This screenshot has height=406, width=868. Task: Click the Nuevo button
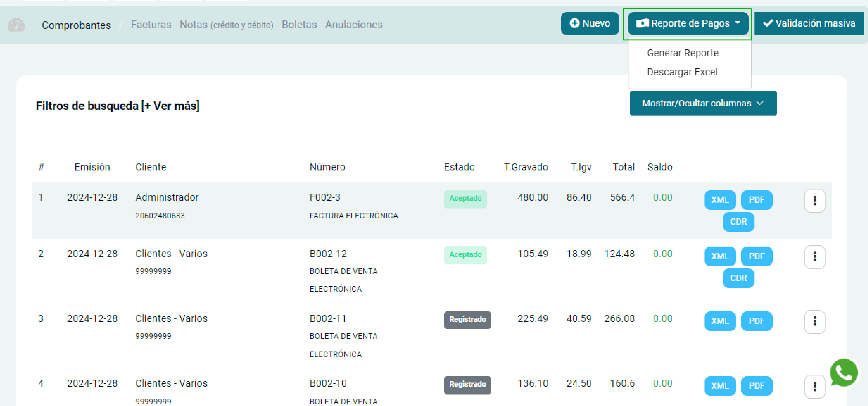tap(590, 24)
